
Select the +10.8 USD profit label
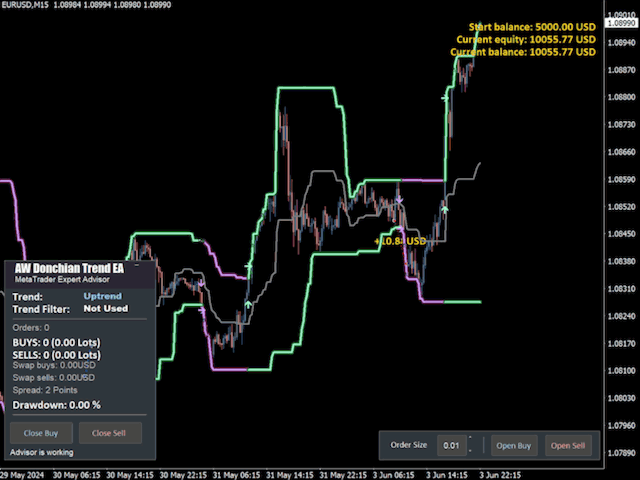pyautogui.click(x=400, y=241)
